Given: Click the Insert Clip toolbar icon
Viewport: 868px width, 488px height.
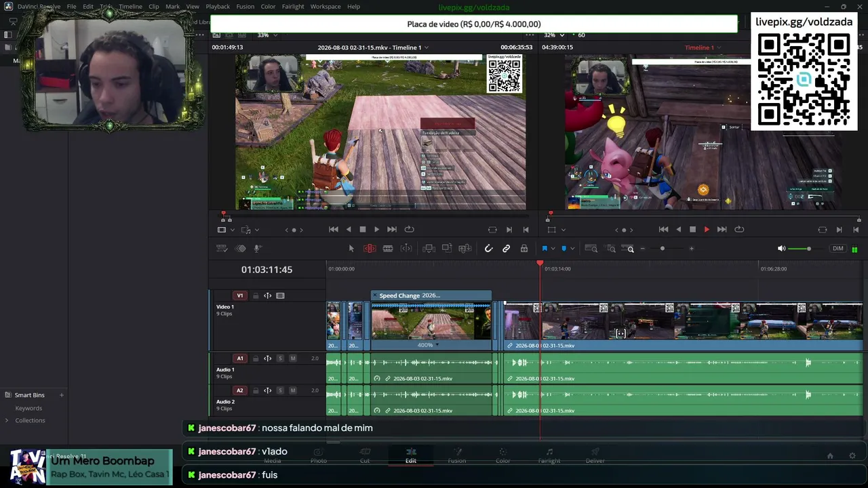Looking at the screenshot, I should 429,249.
